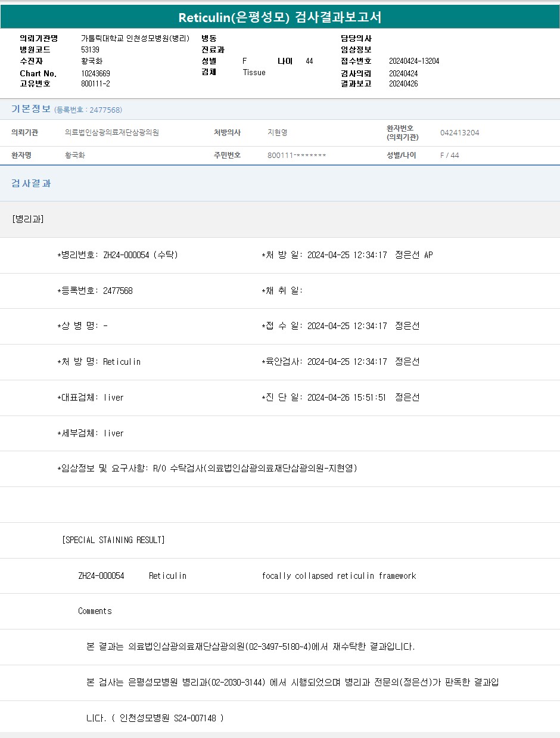Select the Chart No. value 10243669
Viewport: 560px width, 738px height.
point(95,73)
